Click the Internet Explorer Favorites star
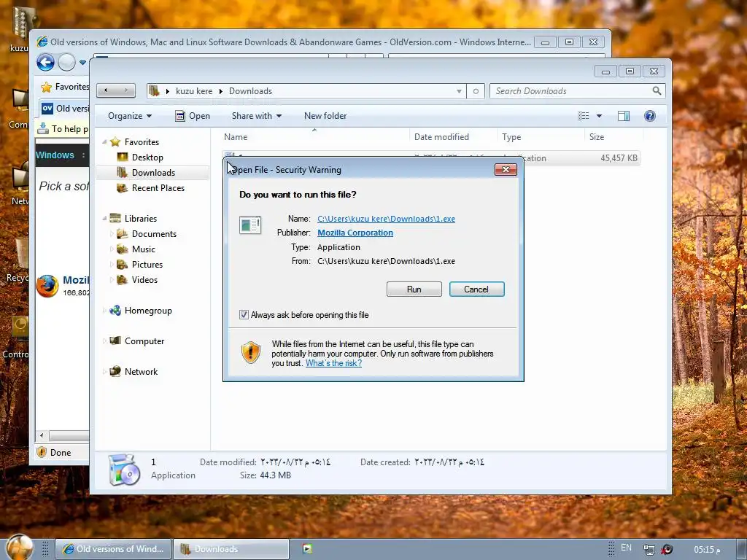This screenshot has height=560, width=747. (46, 87)
